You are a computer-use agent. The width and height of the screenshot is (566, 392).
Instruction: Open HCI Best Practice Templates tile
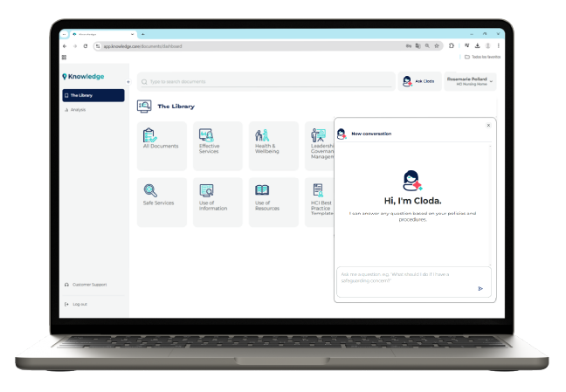pyautogui.click(x=318, y=202)
